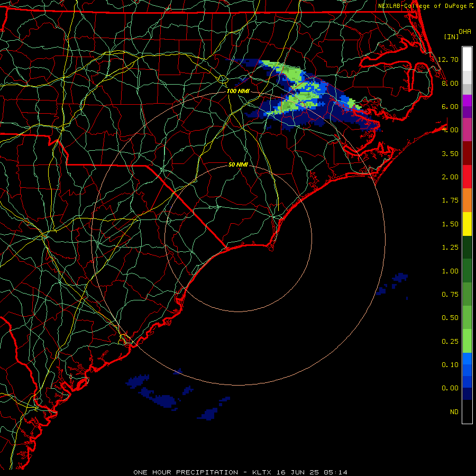Click the ONE HOUR PRECIPITATION title text

point(186,472)
